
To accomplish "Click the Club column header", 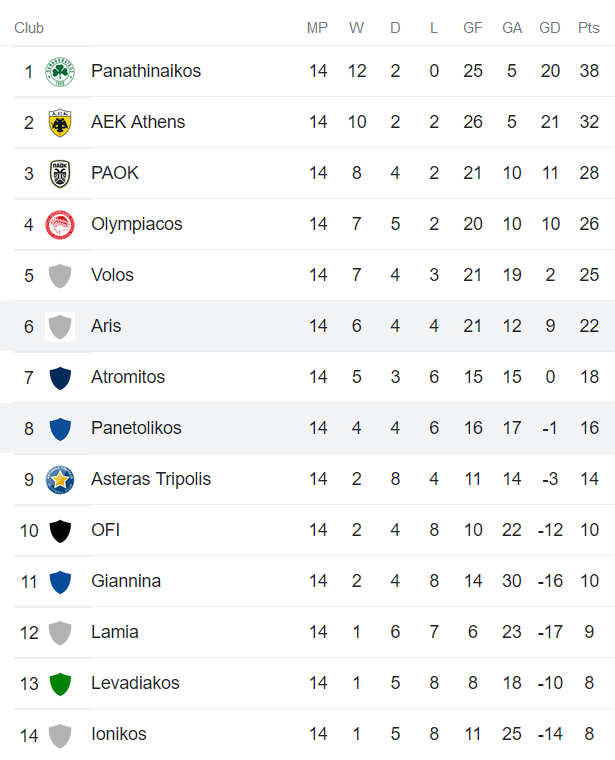I will click(x=29, y=28).
